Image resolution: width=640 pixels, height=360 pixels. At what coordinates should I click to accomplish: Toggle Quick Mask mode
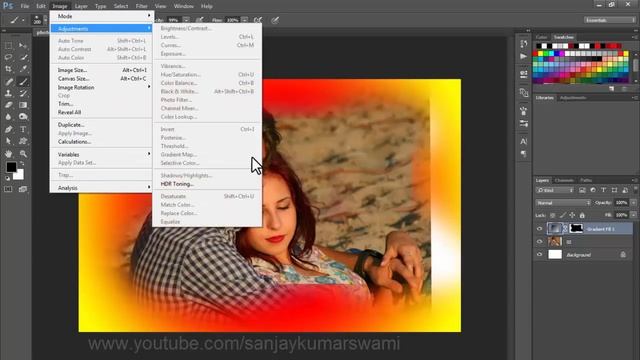tap(8, 189)
